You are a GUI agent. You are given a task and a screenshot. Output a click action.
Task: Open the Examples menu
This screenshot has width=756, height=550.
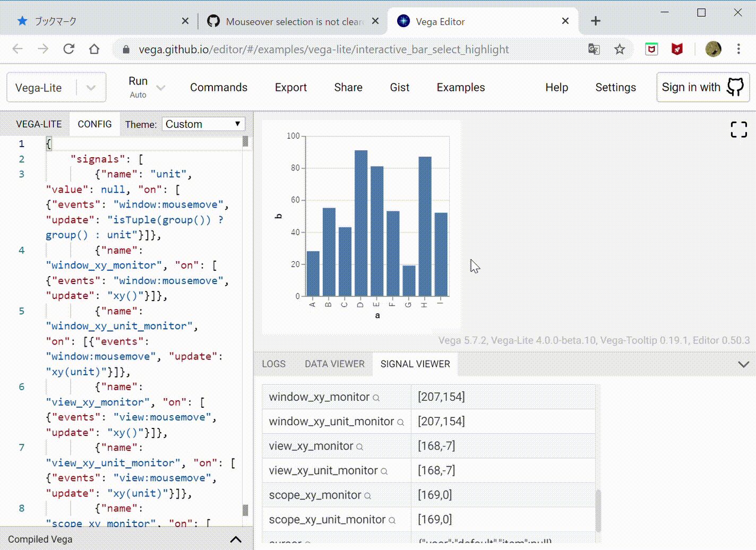coord(461,88)
